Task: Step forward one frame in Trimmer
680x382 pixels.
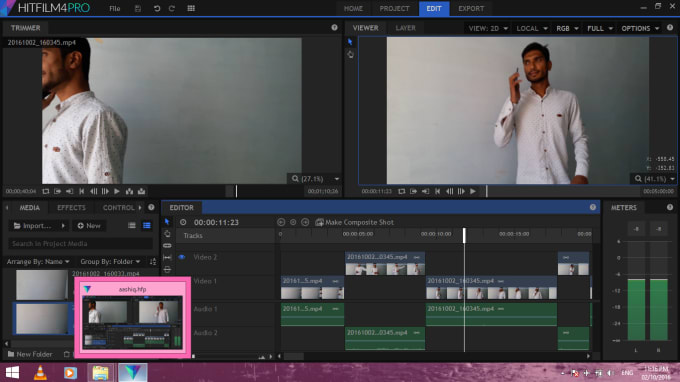Action: click(105, 191)
